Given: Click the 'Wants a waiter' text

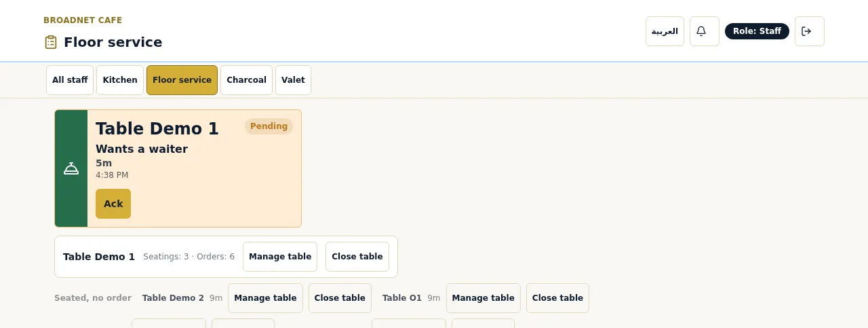Looking at the screenshot, I should click(142, 149).
